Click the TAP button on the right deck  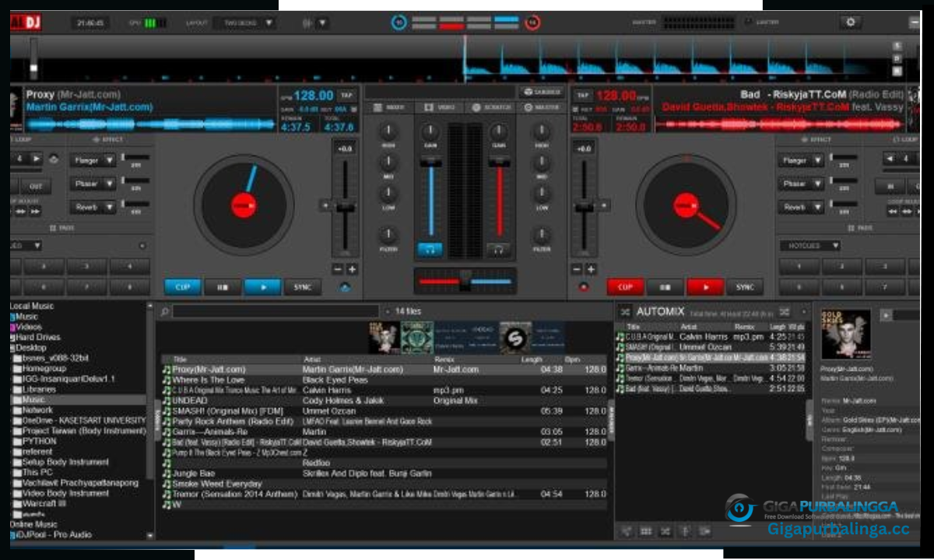point(583,95)
